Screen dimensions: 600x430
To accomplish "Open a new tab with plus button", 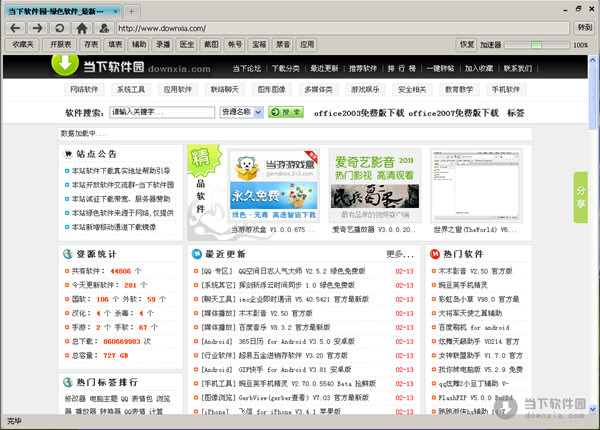I will [x=131, y=11].
